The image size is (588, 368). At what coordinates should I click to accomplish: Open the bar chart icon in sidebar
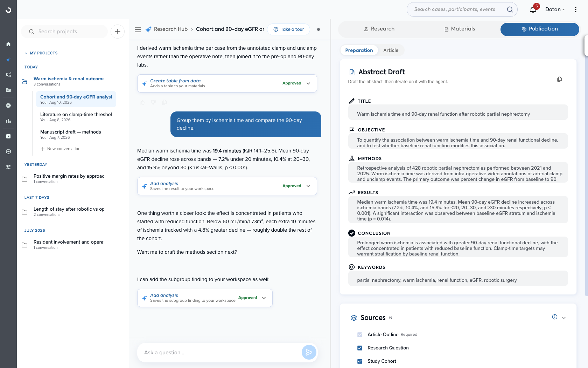click(x=8, y=121)
